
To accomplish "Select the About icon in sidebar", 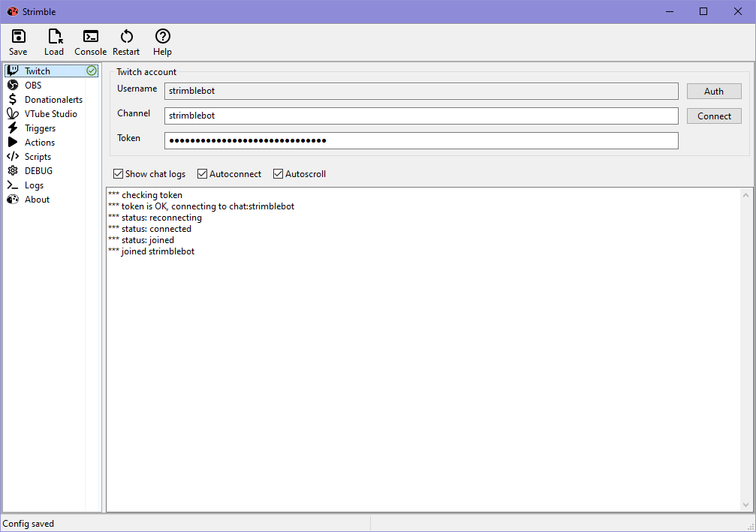I will coord(13,200).
